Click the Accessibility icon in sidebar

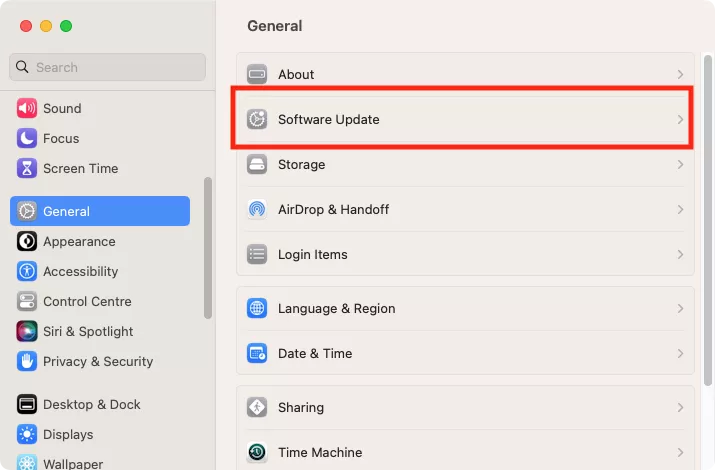click(27, 271)
